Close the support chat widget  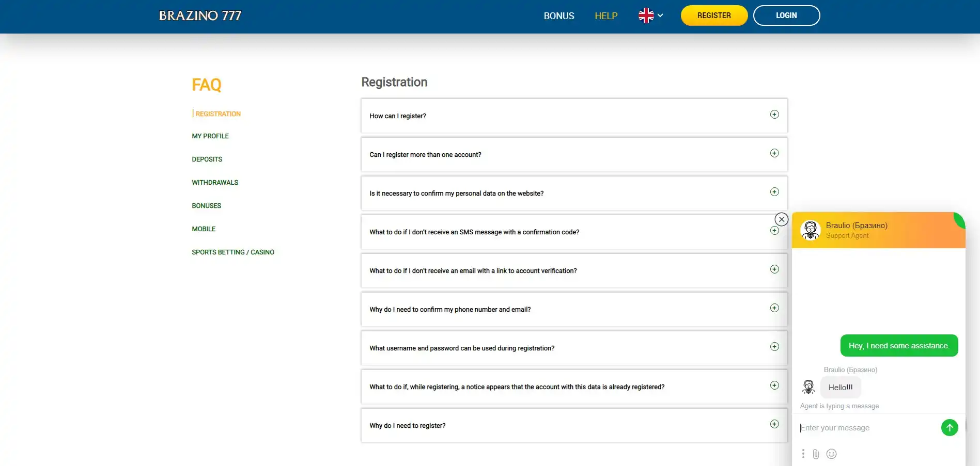click(x=781, y=219)
